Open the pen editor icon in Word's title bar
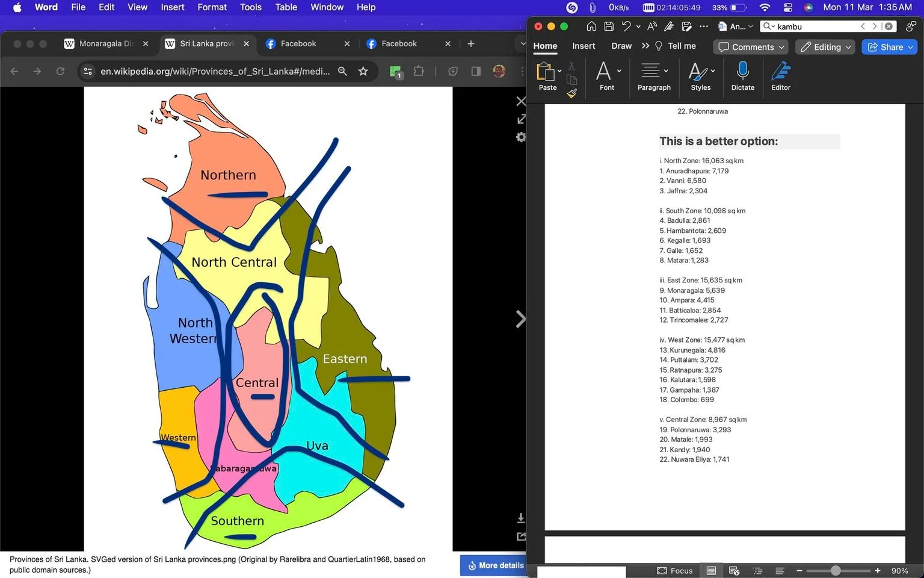The width and height of the screenshot is (924, 578). point(669,26)
